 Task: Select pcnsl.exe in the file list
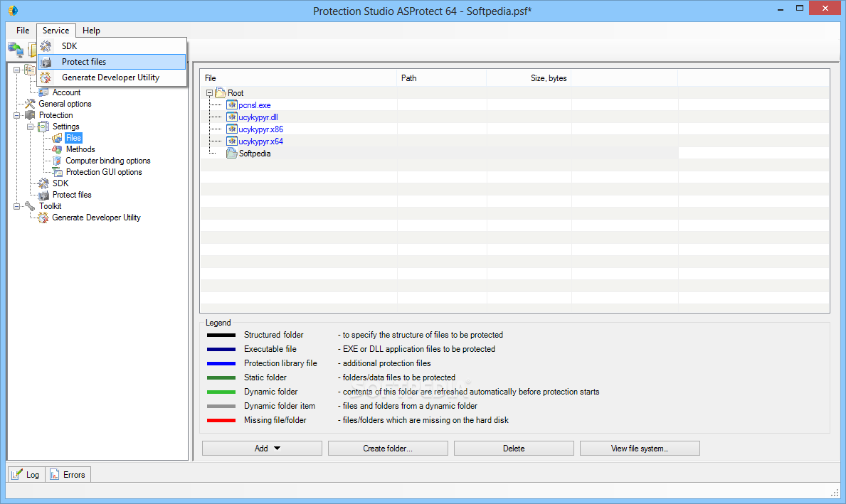coord(255,105)
